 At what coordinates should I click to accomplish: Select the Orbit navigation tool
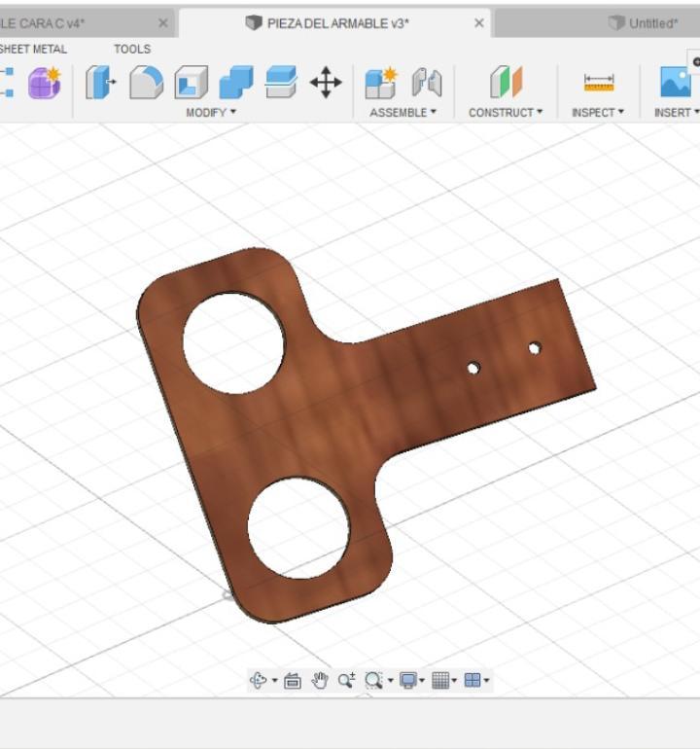[x=258, y=680]
